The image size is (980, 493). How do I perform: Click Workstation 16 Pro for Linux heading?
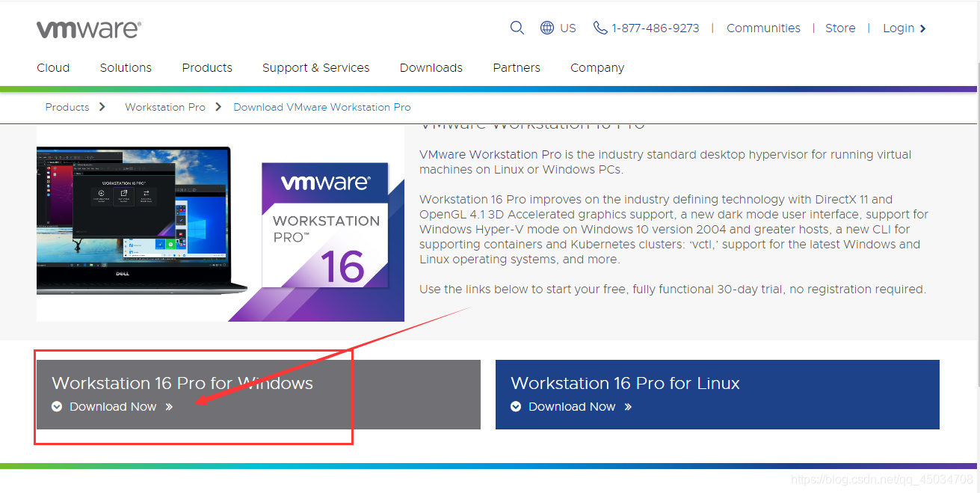(625, 383)
